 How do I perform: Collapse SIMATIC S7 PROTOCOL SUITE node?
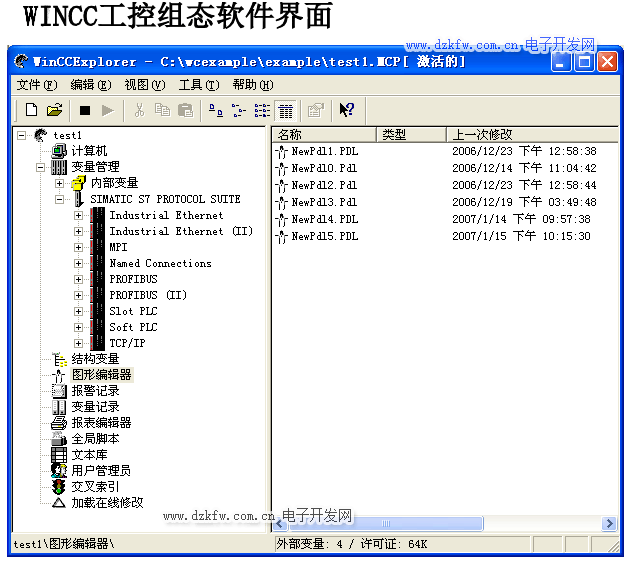click(x=60, y=199)
